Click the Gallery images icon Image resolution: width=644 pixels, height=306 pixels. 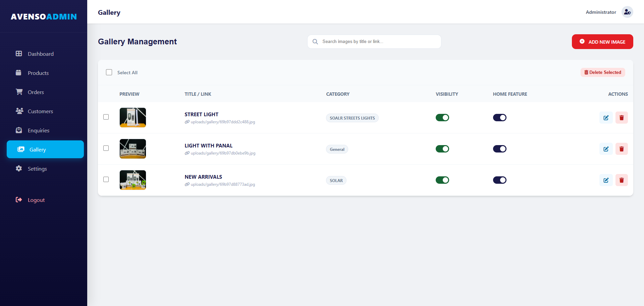coord(21,149)
